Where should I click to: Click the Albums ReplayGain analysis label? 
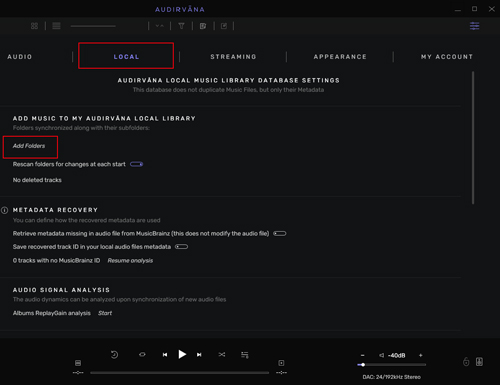[52, 313]
